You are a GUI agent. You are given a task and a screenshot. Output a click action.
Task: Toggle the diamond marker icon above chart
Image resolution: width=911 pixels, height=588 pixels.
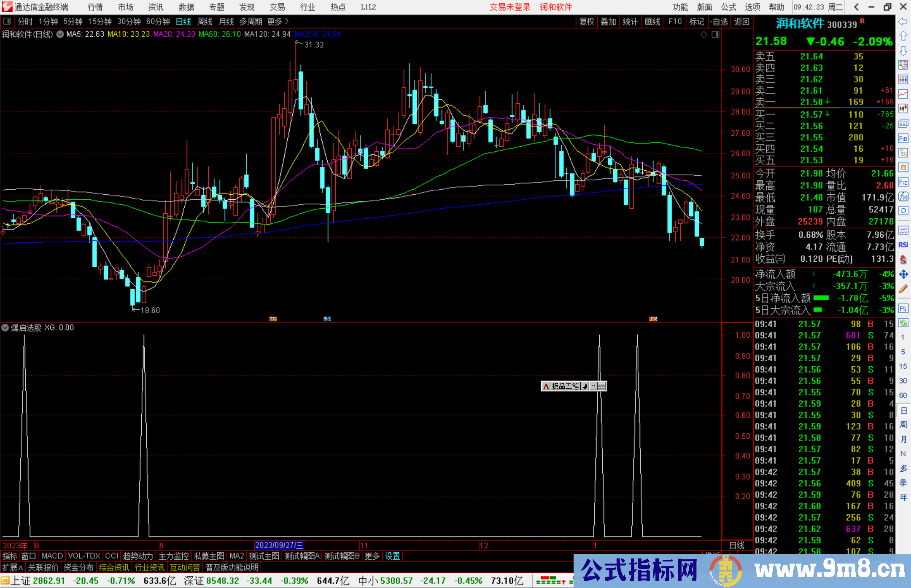[x=703, y=35]
